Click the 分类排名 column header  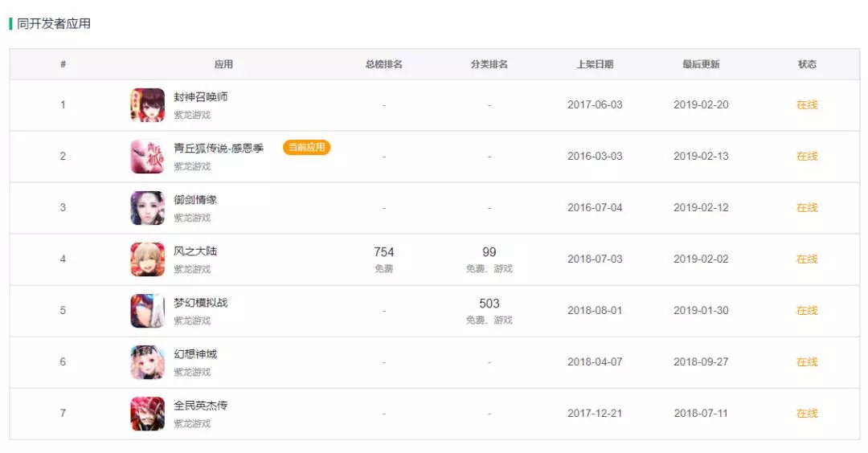click(489, 64)
